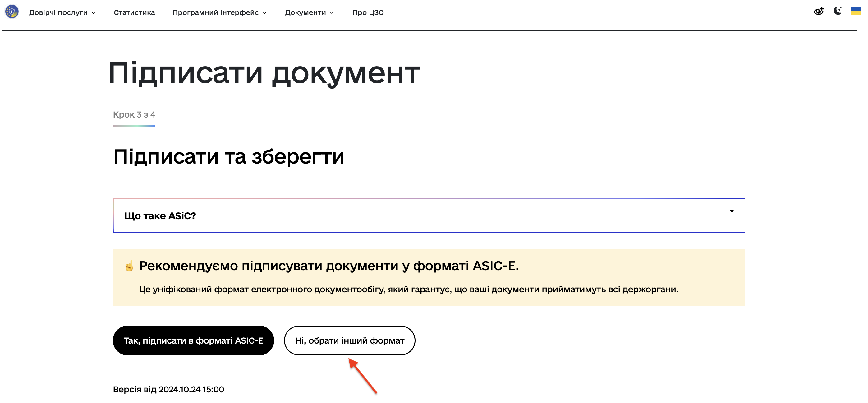This screenshot has width=868, height=403.
Task: Click the chevron beside Програмний інтерфейс
Action: coord(265,13)
